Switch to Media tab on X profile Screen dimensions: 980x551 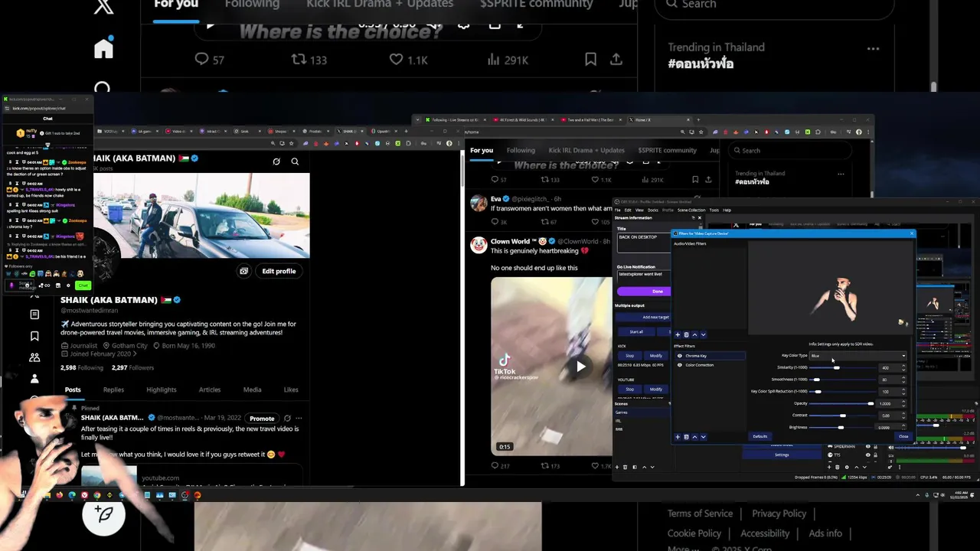tap(252, 390)
